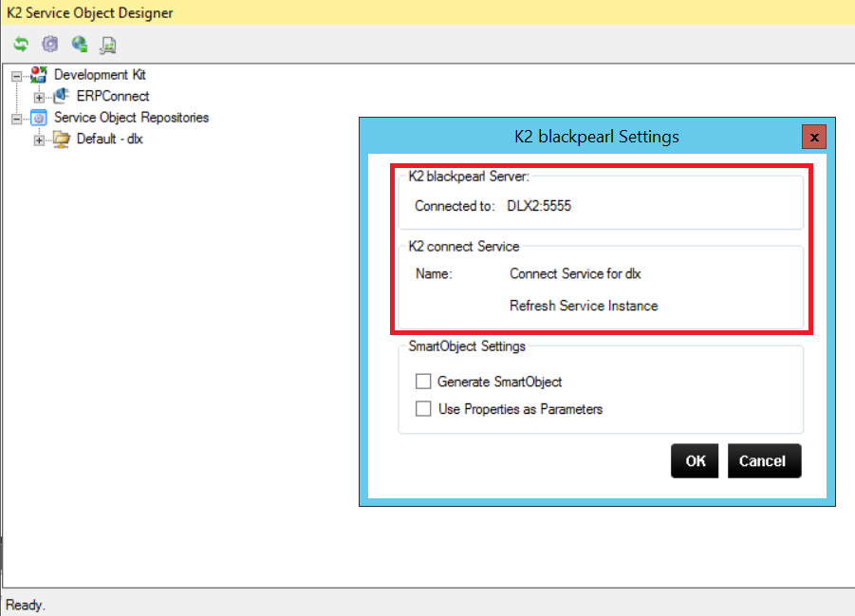Click the green refresh arrows toolbar icon

(21, 45)
